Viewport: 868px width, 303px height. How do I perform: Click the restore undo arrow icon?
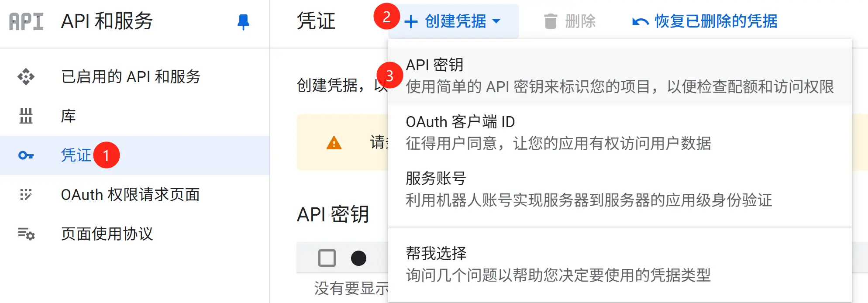coord(640,21)
